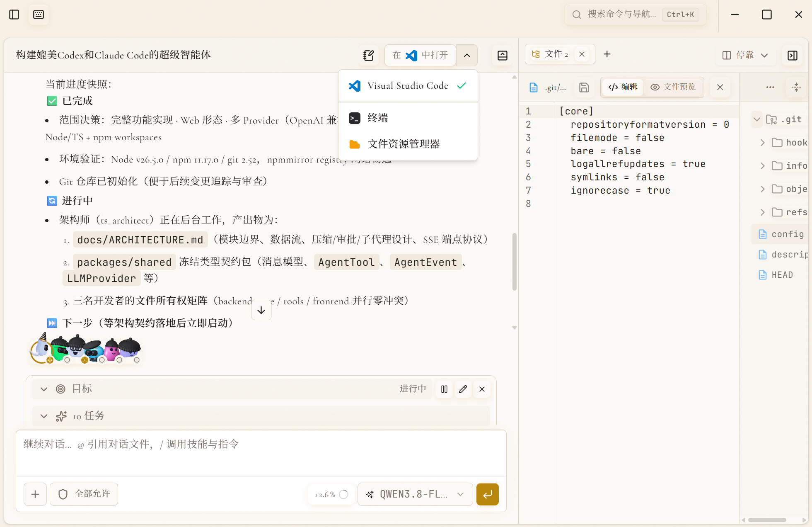The image size is (812, 527).
Task: Switch to 文件预览 view mode
Action: (673, 87)
